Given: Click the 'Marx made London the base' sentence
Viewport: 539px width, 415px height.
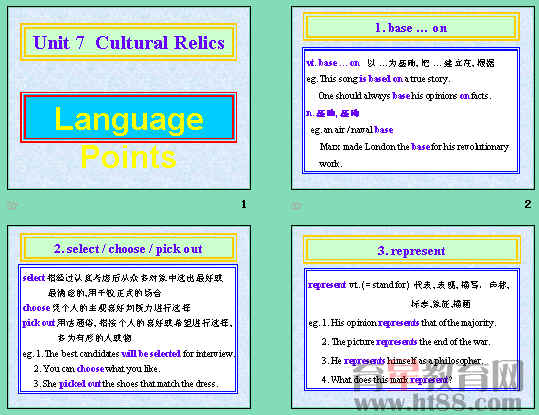Looking at the screenshot, I should [414, 155].
